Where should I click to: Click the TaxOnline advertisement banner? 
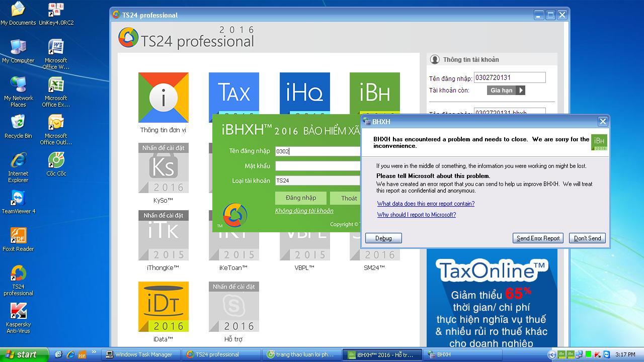492,299
